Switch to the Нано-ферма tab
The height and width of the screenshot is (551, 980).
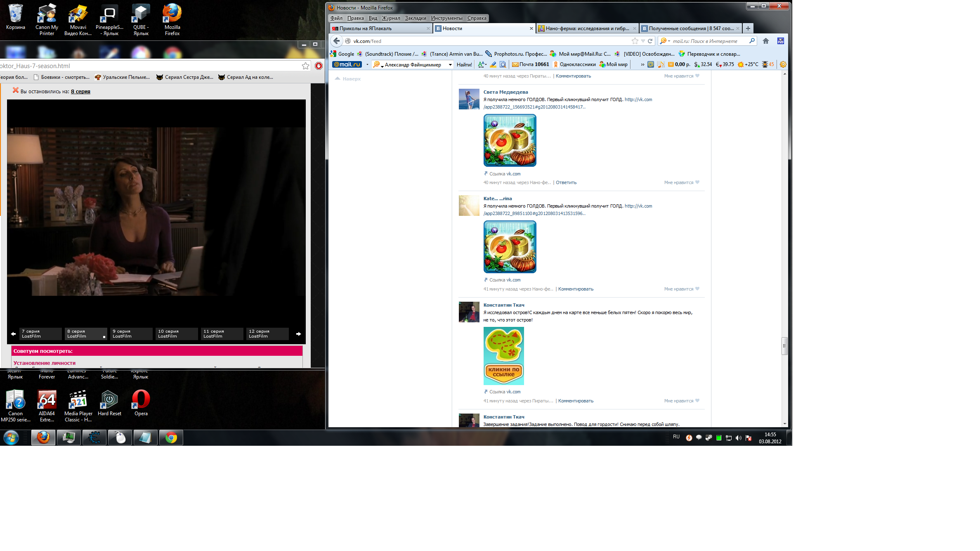pyautogui.click(x=587, y=28)
